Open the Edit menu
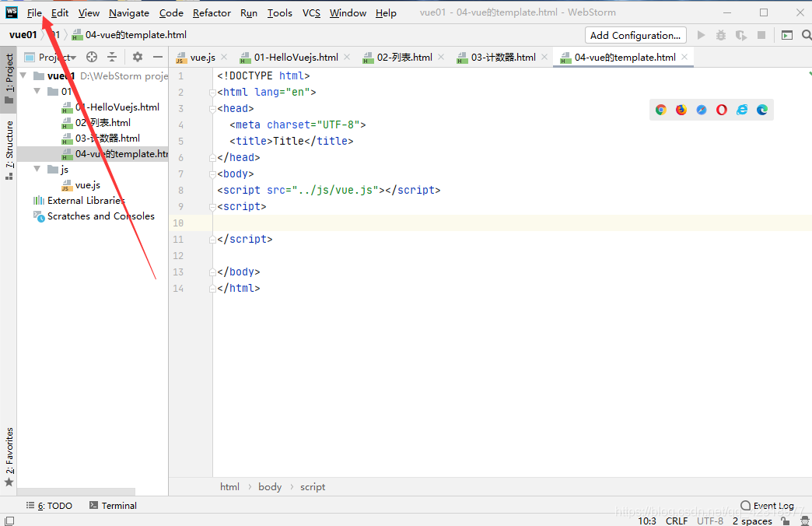This screenshot has height=526, width=812. click(60, 13)
